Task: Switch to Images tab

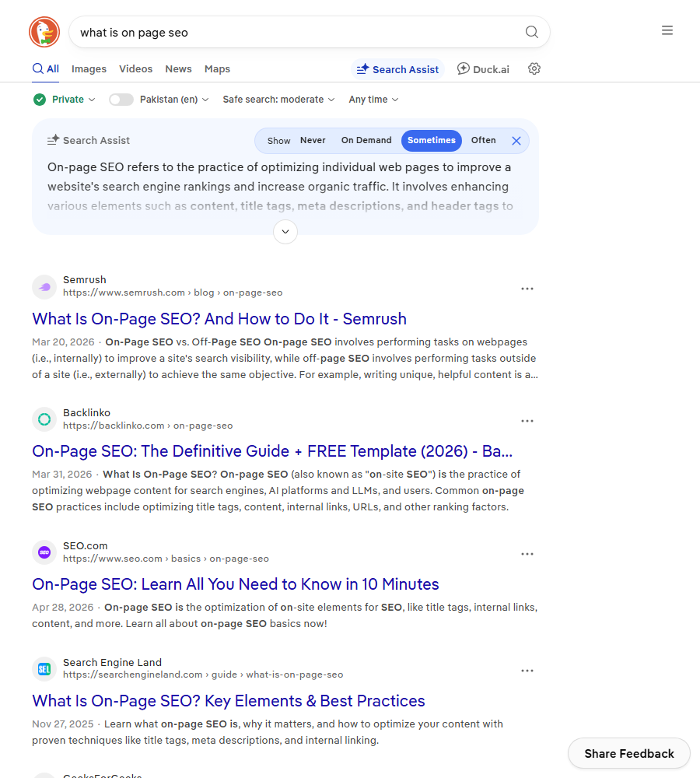Action: tap(89, 69)
